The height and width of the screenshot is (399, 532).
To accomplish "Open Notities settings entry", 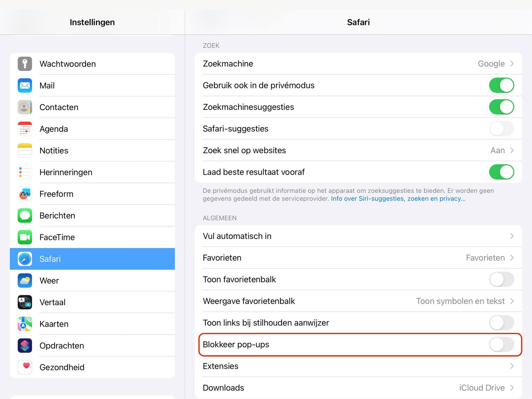I will (x=92, y=151).
